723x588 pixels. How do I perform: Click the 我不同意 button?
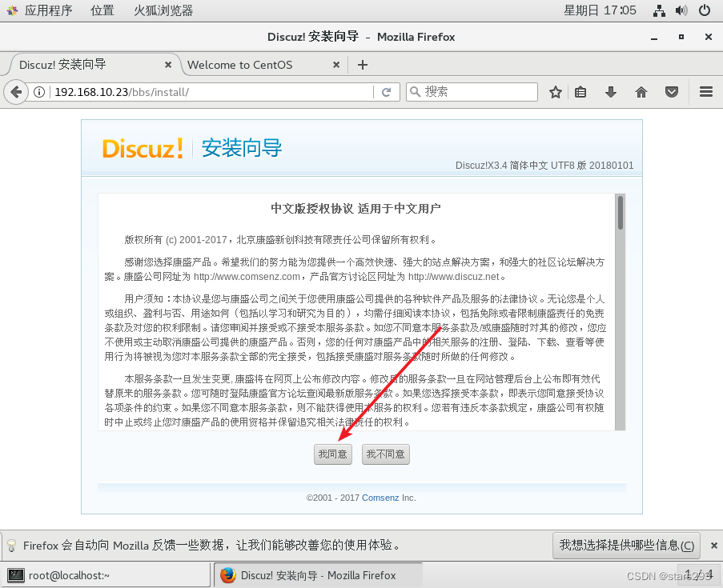[385, 454]
